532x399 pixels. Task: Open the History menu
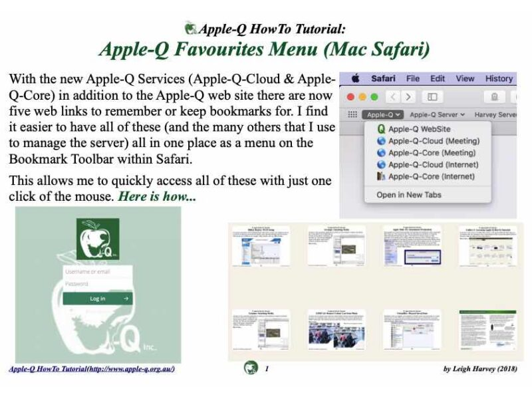coord(499,78)
